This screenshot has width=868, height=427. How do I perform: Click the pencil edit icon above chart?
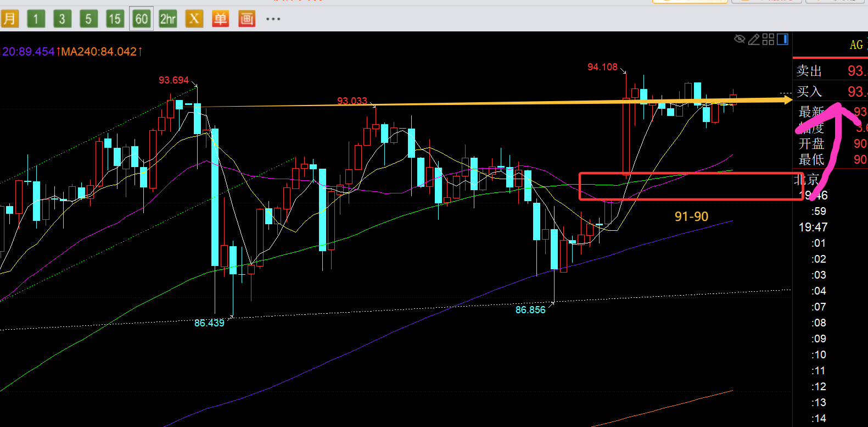[x=754, y=39]
